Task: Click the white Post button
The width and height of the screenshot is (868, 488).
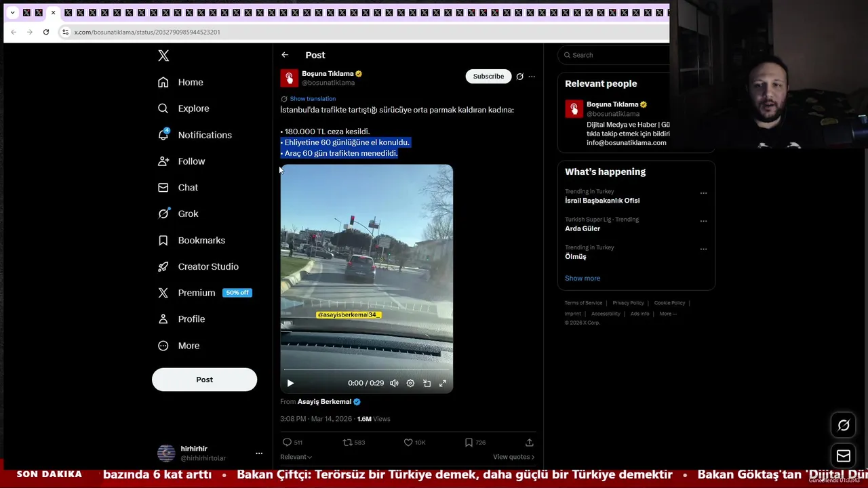Action: tap(204, 380)
